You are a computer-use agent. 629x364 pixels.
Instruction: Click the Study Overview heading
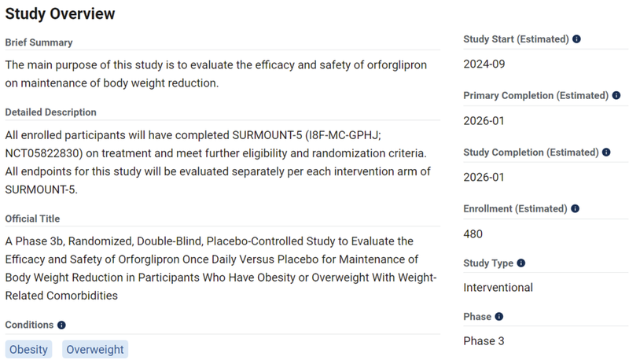60,14
